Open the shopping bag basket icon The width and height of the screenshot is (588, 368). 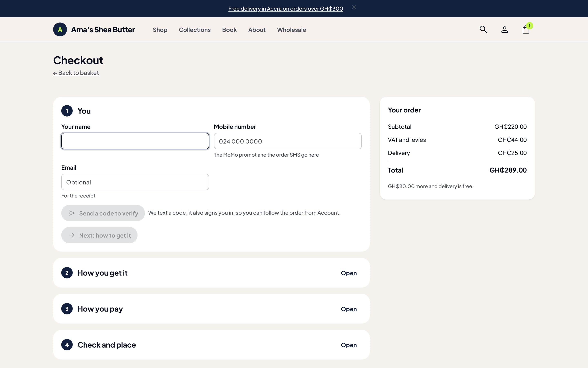[x=526, y=29]
